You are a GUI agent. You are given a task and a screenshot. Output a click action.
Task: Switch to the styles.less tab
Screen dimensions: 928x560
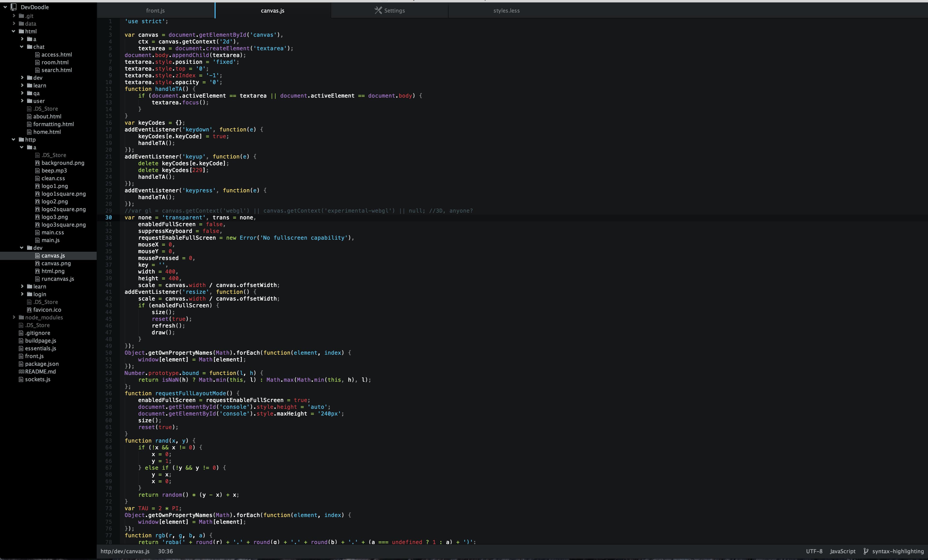(507, 11)
